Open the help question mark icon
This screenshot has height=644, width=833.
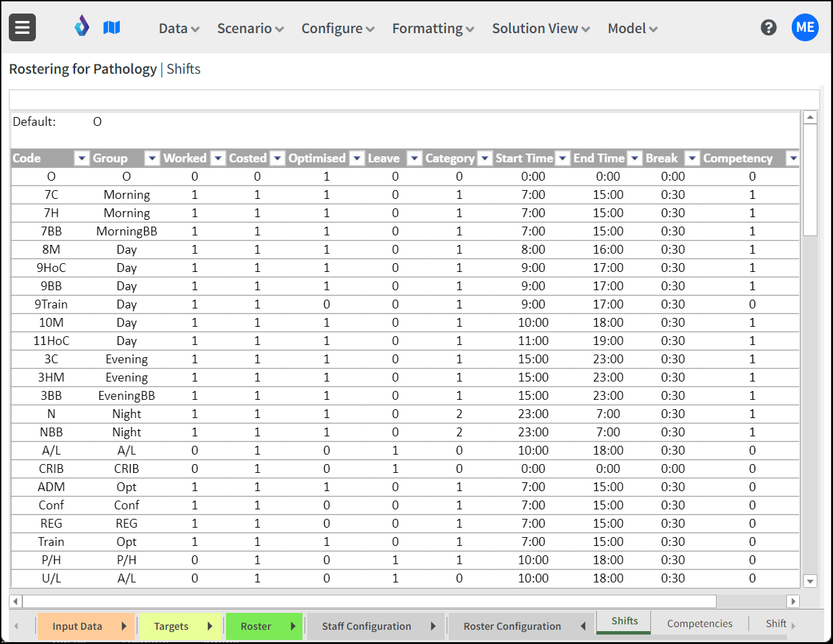(x=769, y=28)
